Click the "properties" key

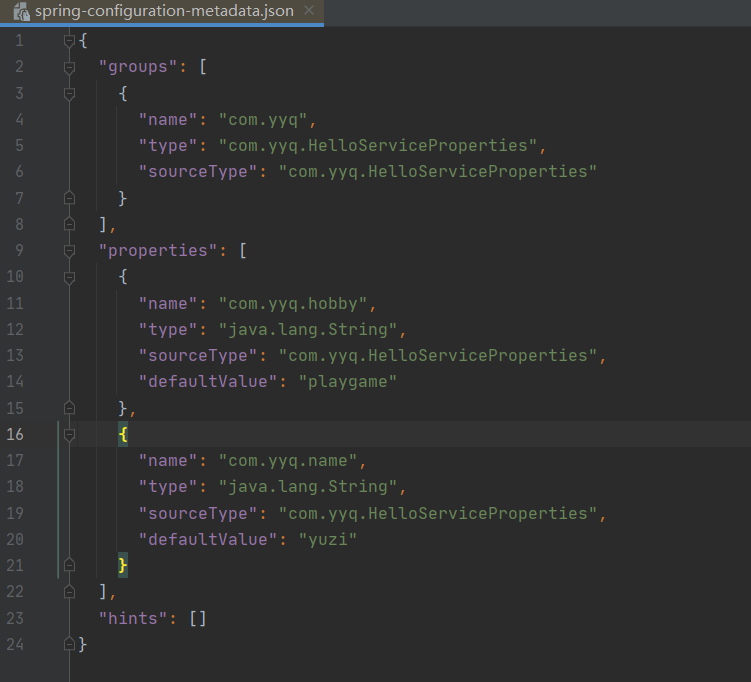(158, 250)
